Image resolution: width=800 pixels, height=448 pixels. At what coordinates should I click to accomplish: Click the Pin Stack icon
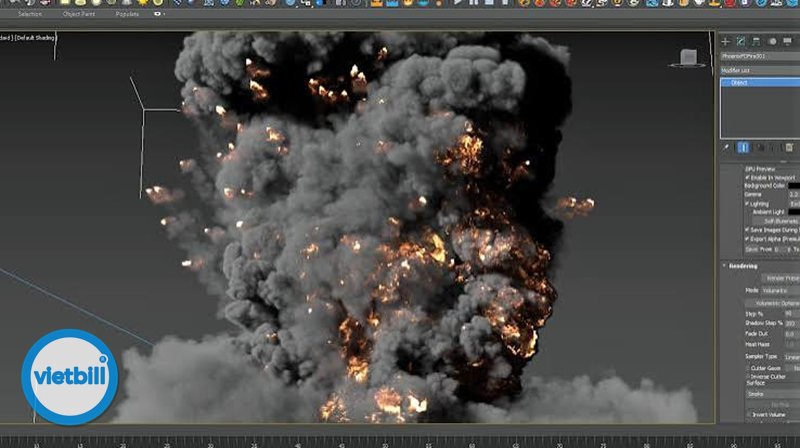(726, 148)
